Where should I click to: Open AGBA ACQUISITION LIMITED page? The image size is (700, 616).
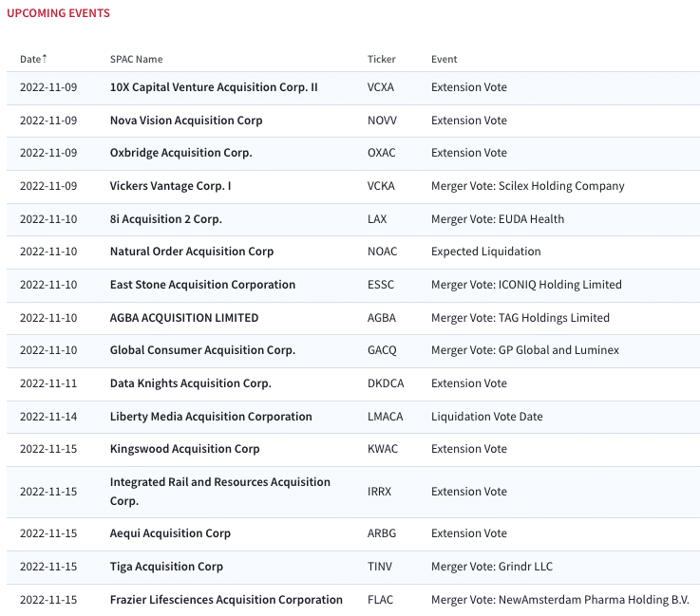click(184, 318)
